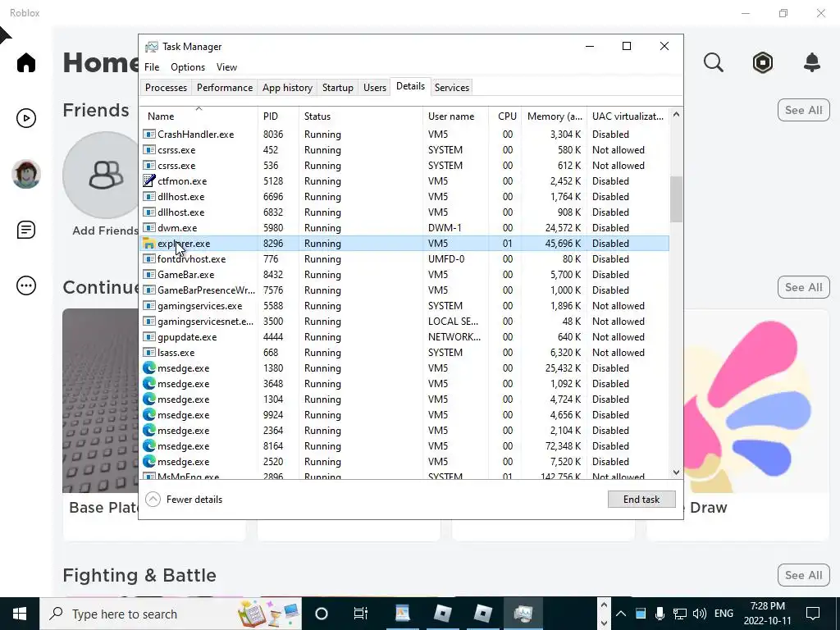Sort by Memory column header

click(x=555, y=116)
